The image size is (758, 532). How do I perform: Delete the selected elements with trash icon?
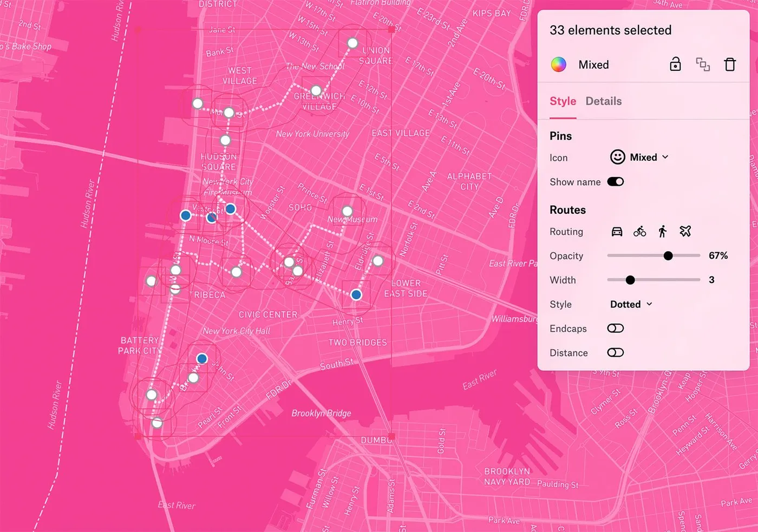(730, 64)
